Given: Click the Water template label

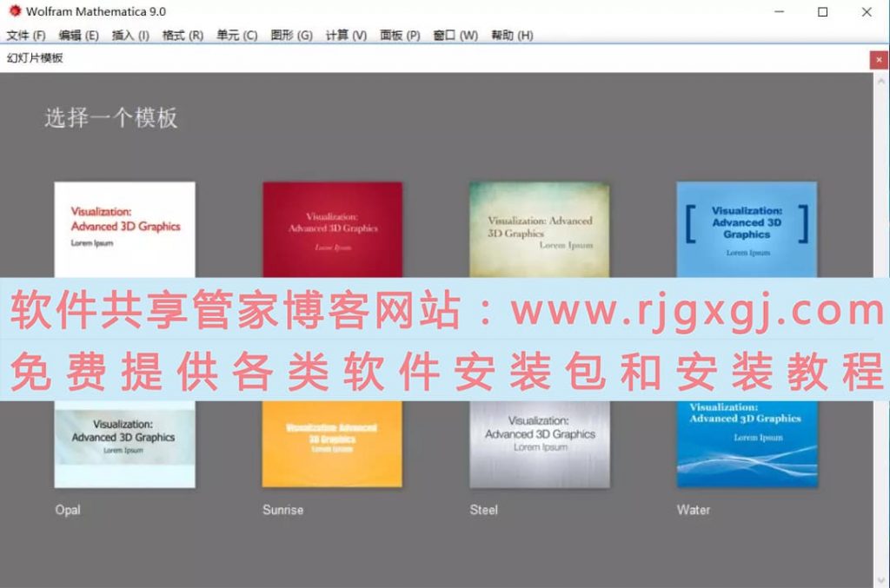Looking at the screenshot, I should [693, 510].
